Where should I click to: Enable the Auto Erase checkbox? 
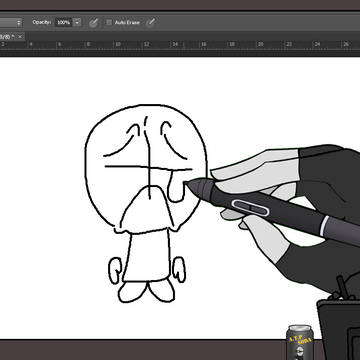(109, 22)
